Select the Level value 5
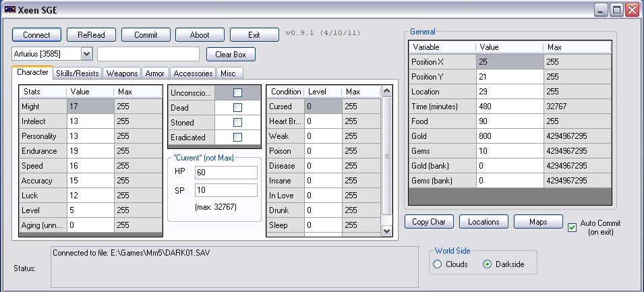The image size is (644, 292). pos(90,210)
